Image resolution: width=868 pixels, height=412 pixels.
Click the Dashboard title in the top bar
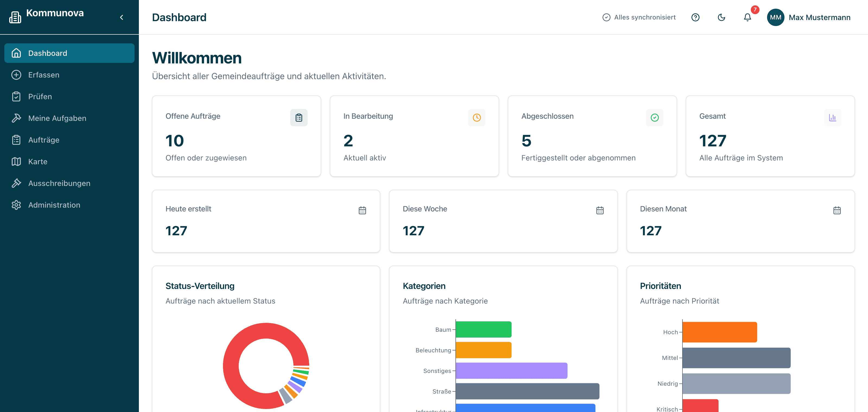179,18
